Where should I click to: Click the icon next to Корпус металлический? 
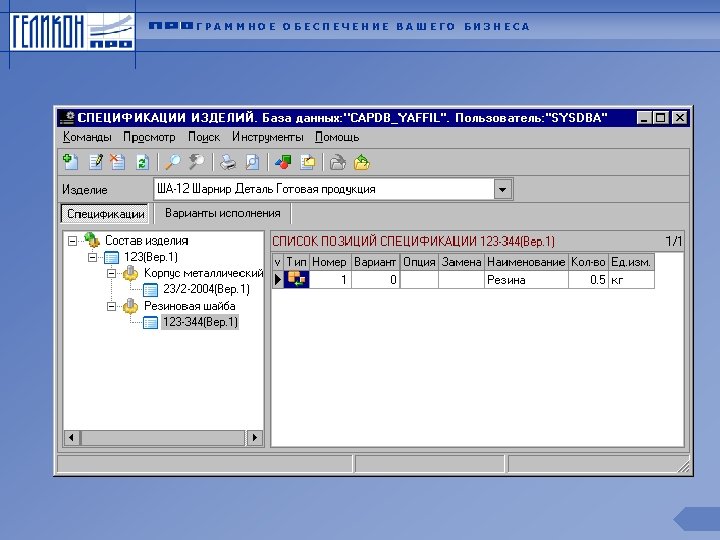(130, 273)
